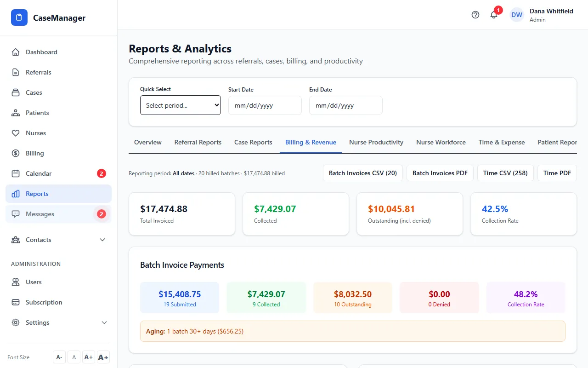Click the Billing dollar icon
Viewport: 588px width, 368px height.
coord(16,153)
